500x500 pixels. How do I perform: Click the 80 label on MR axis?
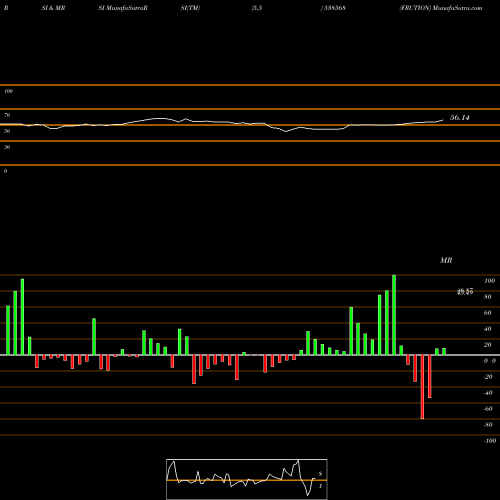(x=488, y=297)
